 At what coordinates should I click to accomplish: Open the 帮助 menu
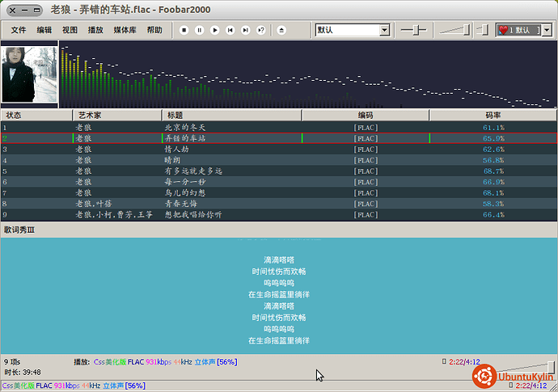pyautogui.click(x=154, y=30)
